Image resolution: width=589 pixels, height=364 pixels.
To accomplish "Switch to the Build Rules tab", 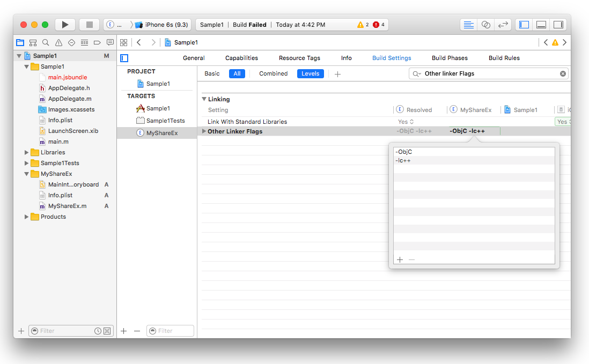I will (504, 58).
